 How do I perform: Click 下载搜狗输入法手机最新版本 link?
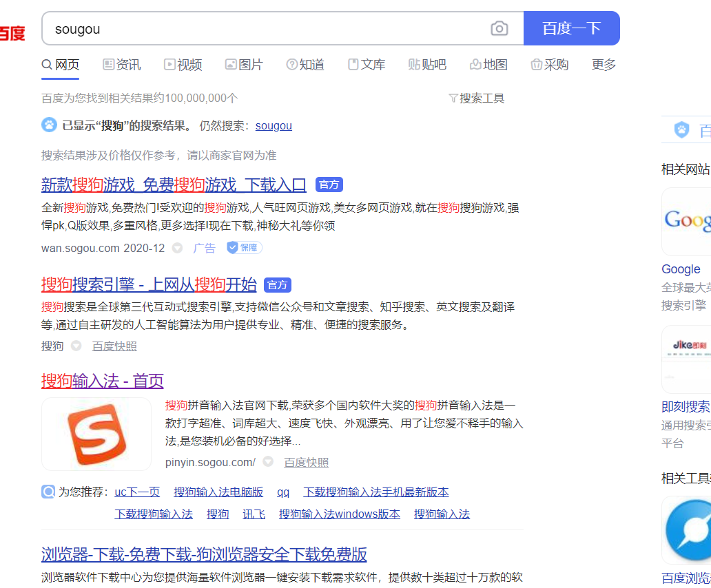(376, 492)
